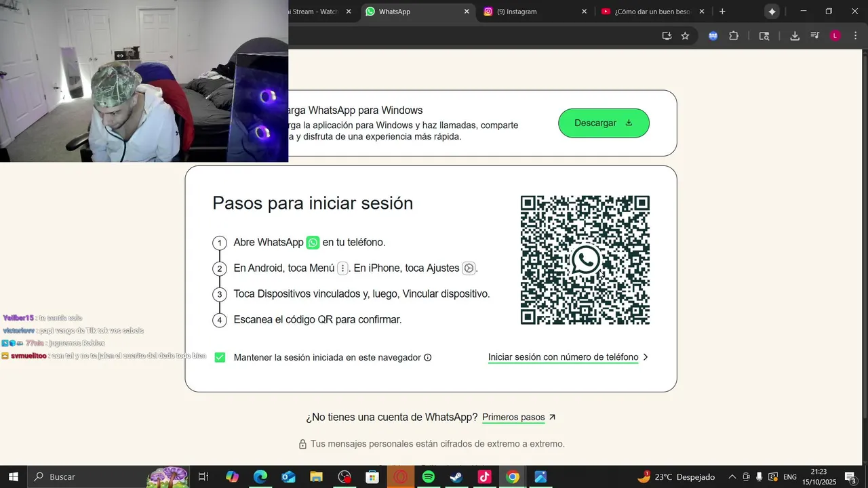Click the info icon beside Mantener la sesión
The image size is (868, 488).
point(427,357)
